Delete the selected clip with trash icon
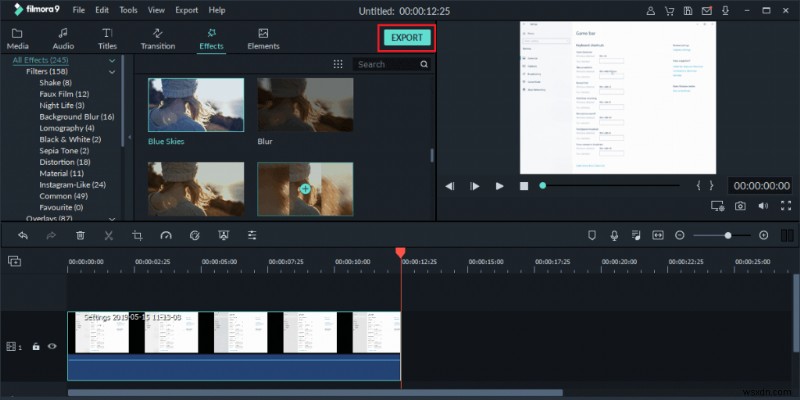Viewport: 800px width, 400px height. pyautogui.click(x=80, y=235)
